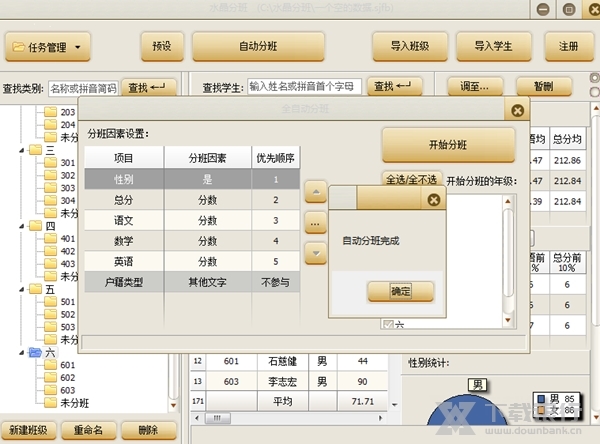Click the 导入学生 button

494,47
